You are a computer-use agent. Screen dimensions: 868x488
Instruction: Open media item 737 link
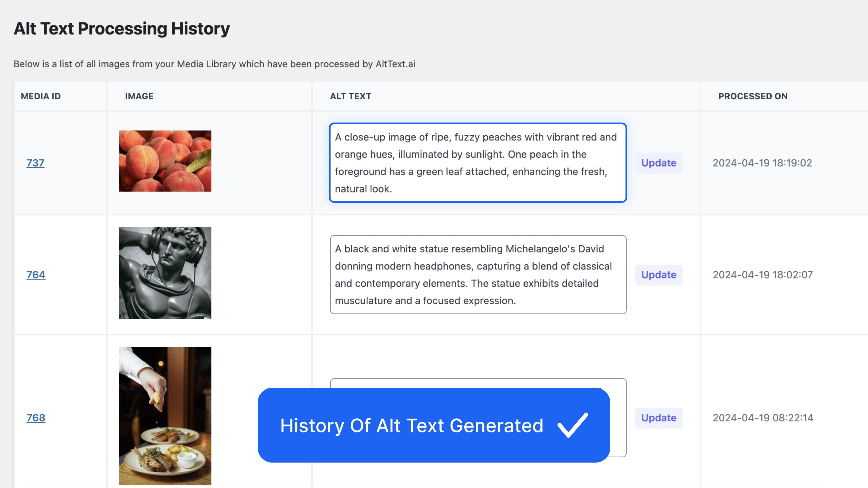(x=35, y=163)
